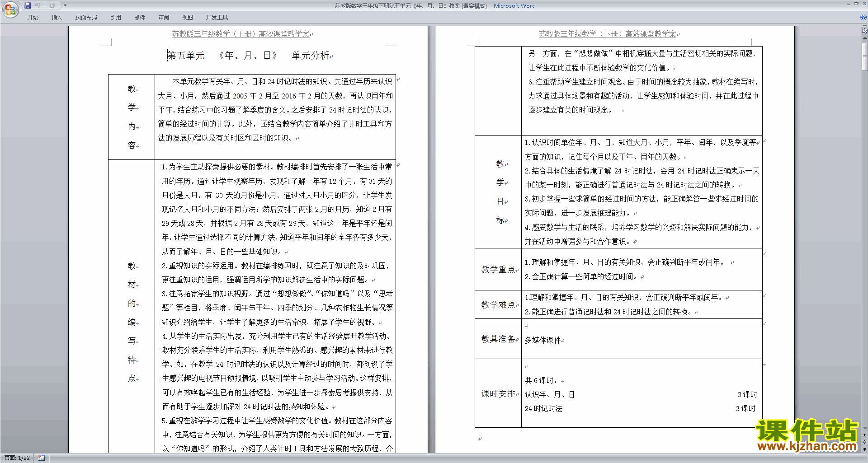
Task: Switch to the 引用 tab
Action: 115,17
